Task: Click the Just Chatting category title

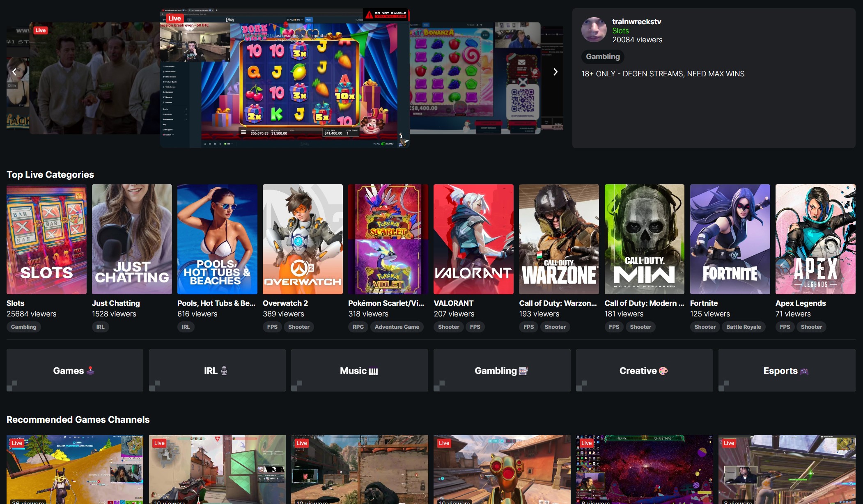Action: pos(116,303)
